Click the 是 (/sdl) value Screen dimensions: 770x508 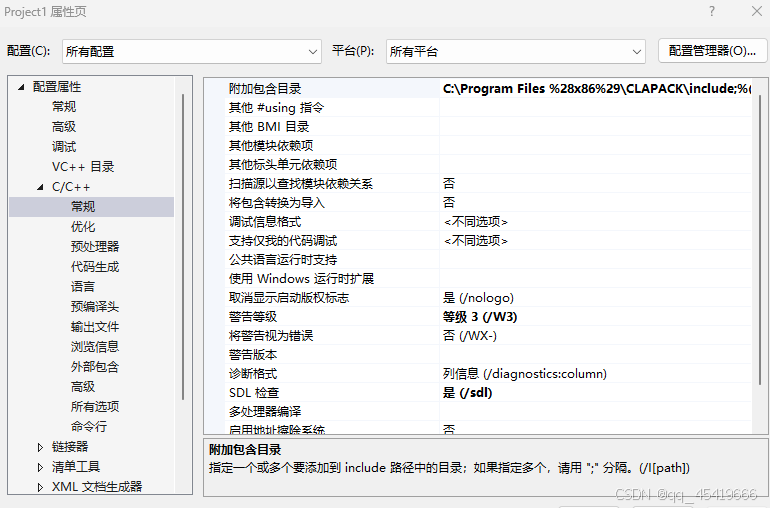point(468,393)
